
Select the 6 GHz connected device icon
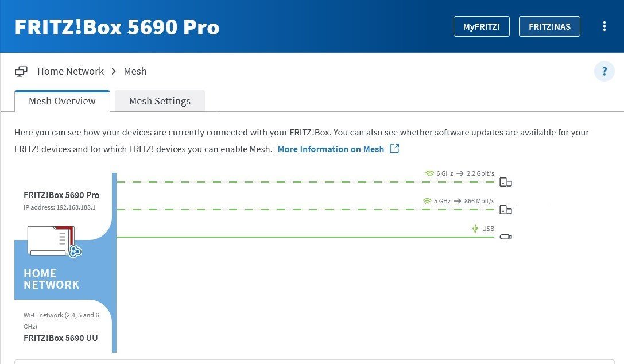click(x=505, y=183)
